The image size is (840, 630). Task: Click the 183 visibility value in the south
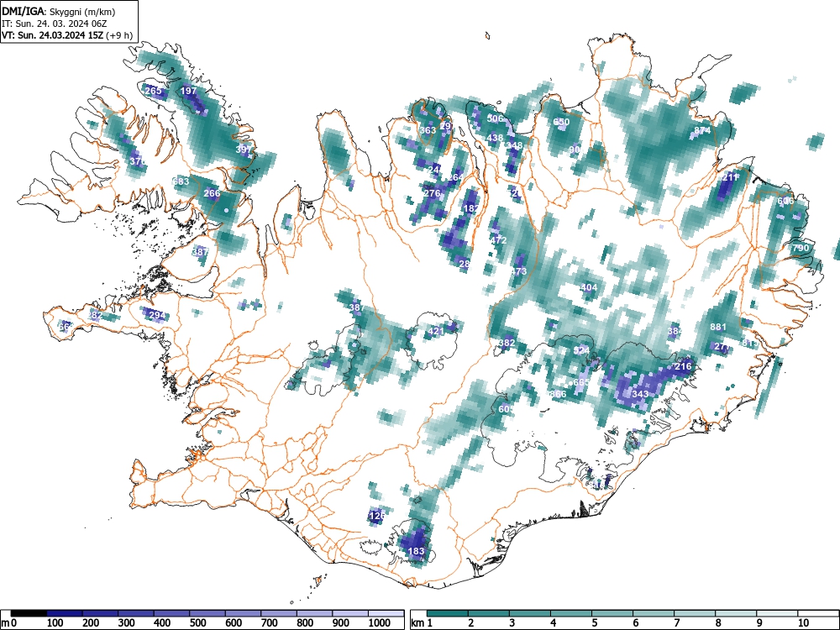pyautogui.click(x=417, y=551)
